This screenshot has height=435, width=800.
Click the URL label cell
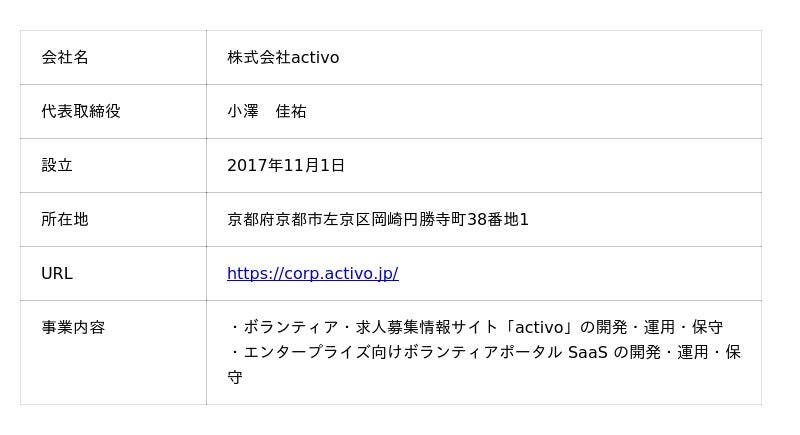(113, 273)
